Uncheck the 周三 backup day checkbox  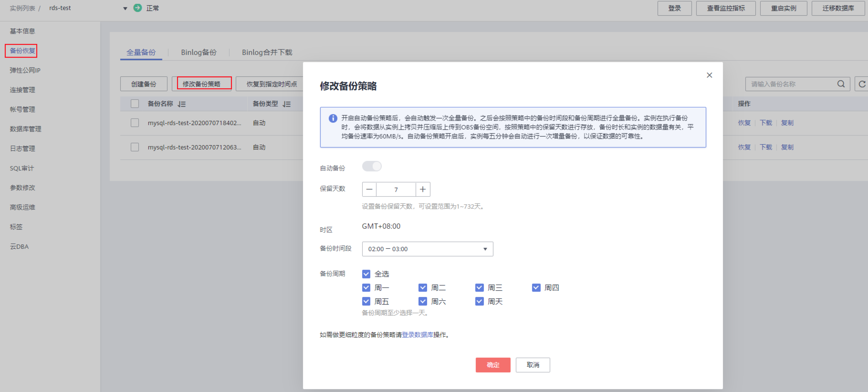point(479,287)
